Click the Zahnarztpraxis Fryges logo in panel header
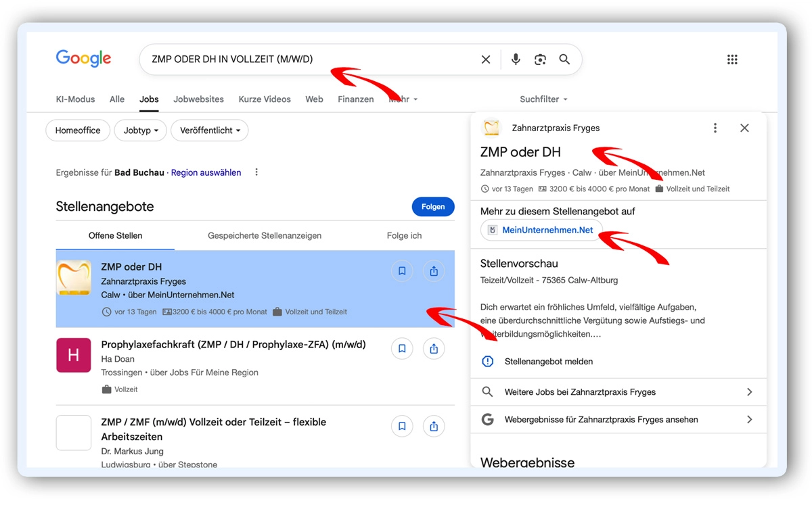 pyautogui.click(x=491, y=128)
